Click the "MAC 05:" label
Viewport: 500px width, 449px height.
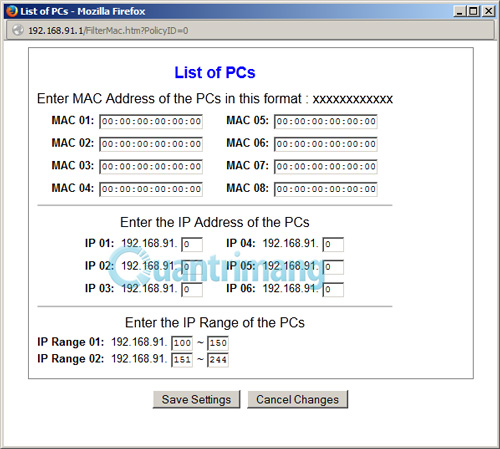(247, 120)
